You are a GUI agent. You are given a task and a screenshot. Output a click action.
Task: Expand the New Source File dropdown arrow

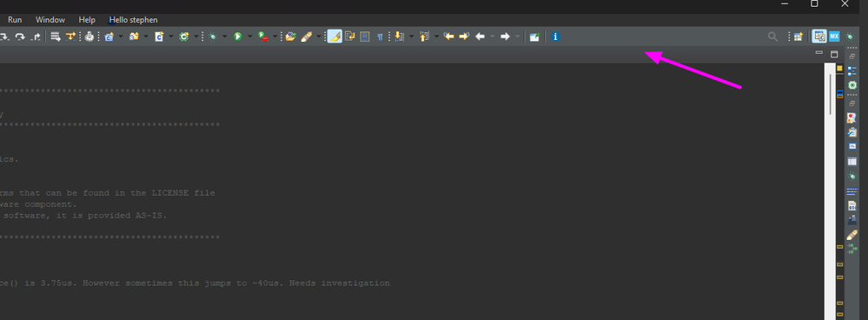[x=171, y=37]
